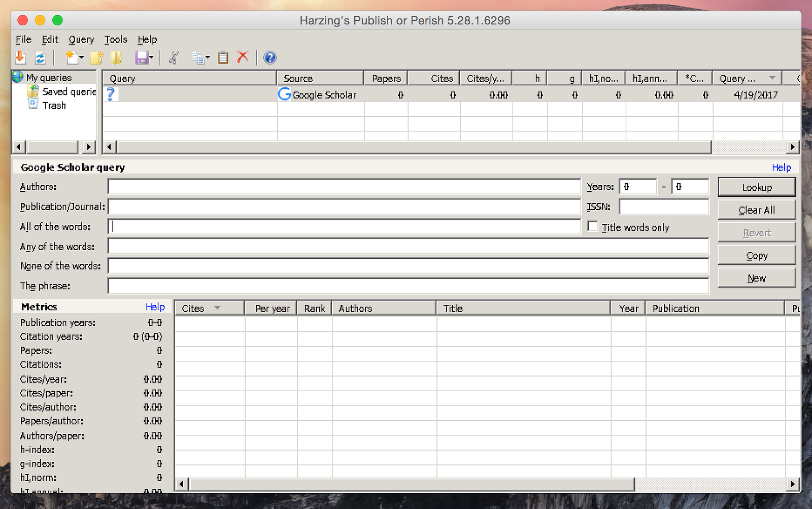Click the Publication column header in results
The image size is (812, 509).
(715, 308)
